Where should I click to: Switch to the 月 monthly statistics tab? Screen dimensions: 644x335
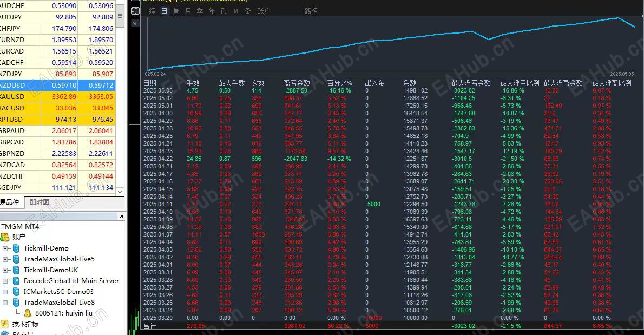point(188,11)
